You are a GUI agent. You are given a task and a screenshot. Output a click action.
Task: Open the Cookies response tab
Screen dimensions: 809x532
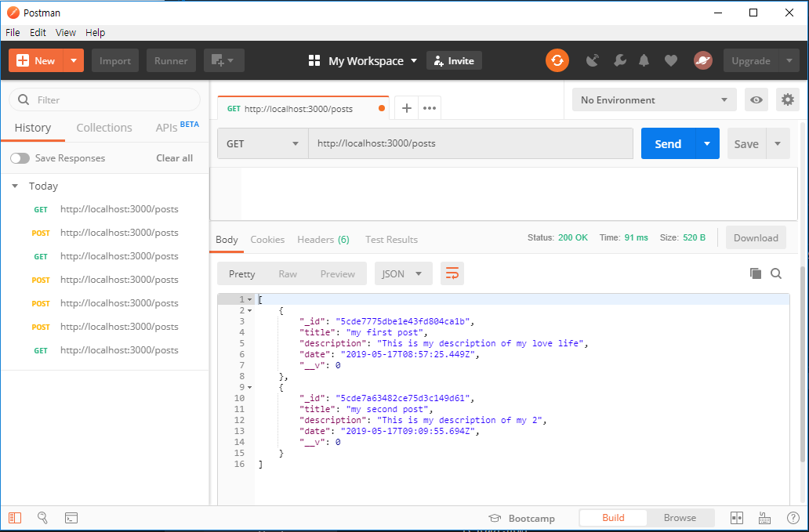click(x=267, y=240)
